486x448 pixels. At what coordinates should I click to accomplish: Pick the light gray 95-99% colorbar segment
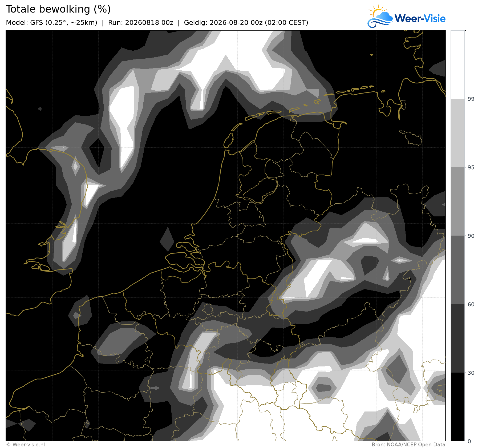click(458, 133)
